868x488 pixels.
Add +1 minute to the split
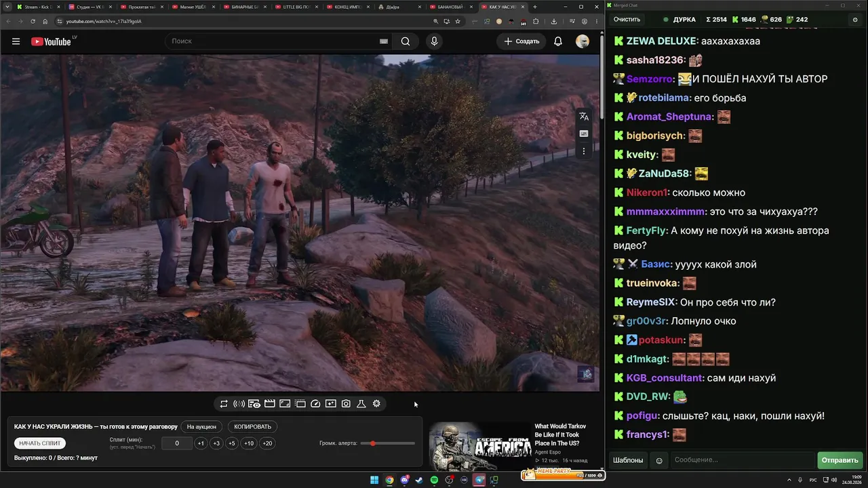pyautogui.click(x=201, y=443)
